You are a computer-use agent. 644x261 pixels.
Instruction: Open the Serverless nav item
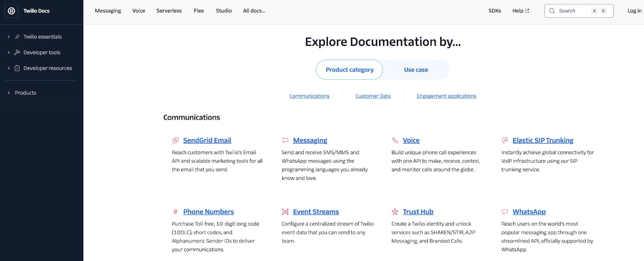(x=169, y=11)
